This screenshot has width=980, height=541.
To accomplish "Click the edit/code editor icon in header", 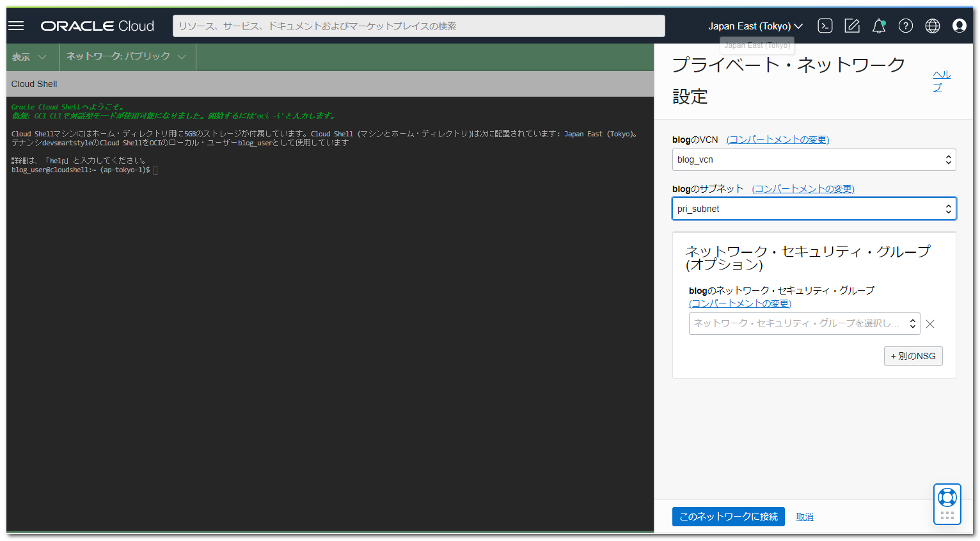I will pos(852,26).
